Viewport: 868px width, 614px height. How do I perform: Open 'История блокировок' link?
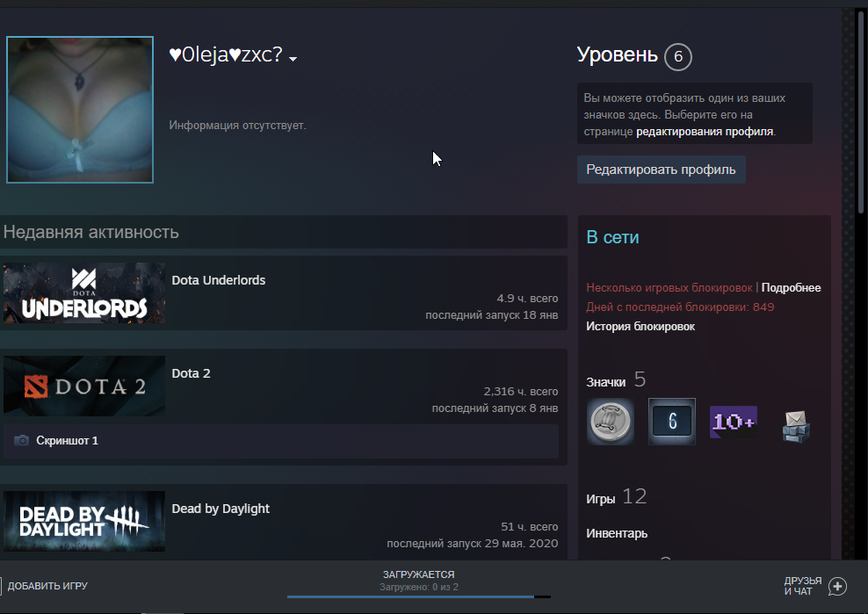(640, 327)
